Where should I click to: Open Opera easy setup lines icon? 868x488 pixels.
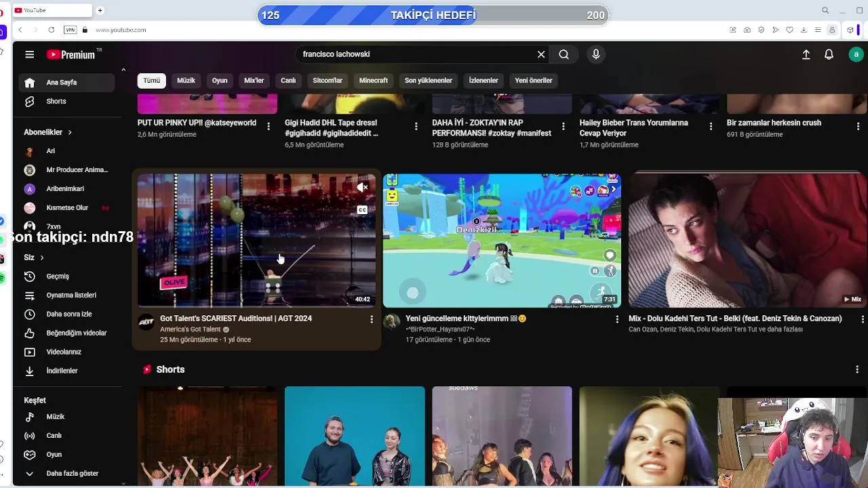tap(818, 30)
